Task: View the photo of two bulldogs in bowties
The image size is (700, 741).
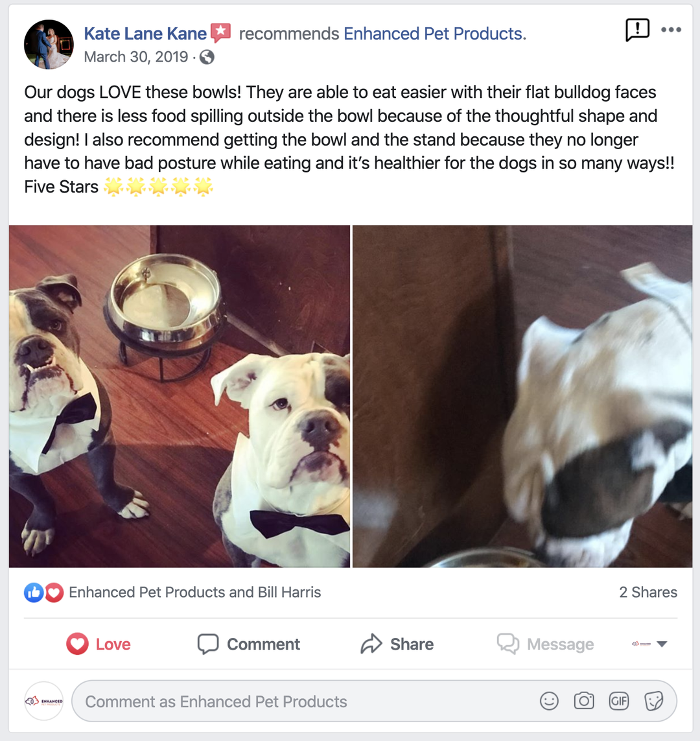Action: click(180, 396)
